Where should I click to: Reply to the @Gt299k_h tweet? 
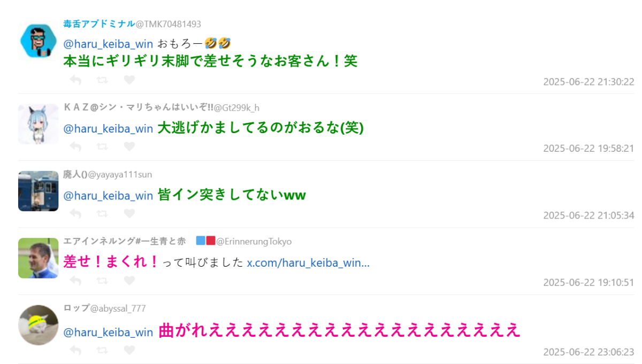pyautogui.click(x=75, y=146)
